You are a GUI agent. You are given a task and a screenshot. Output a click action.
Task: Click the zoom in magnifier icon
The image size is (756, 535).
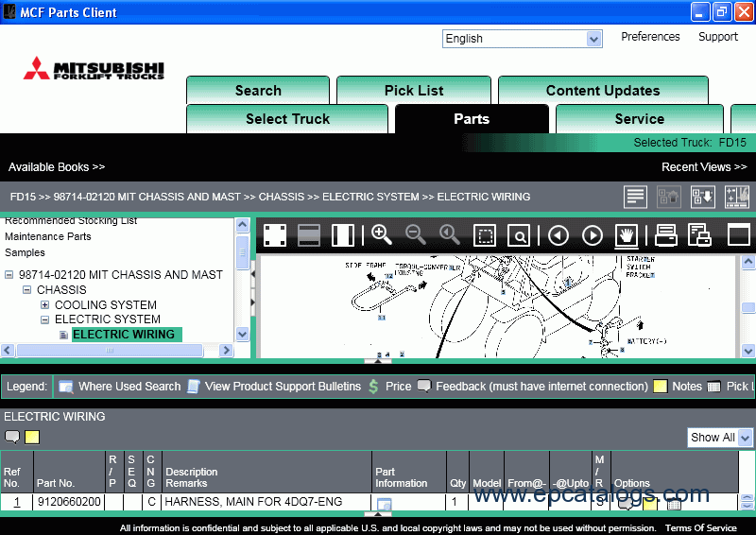tap(381, 235)
